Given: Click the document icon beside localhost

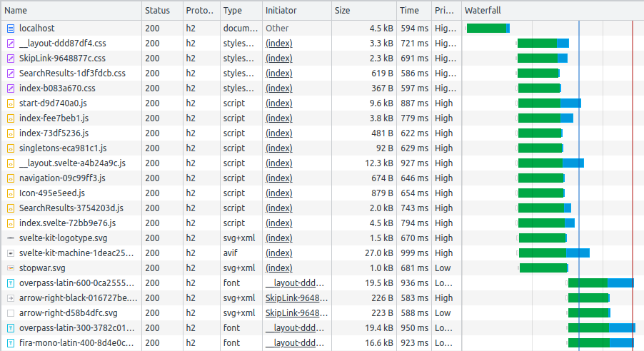Looking at the screenshot, I should 11,29.
